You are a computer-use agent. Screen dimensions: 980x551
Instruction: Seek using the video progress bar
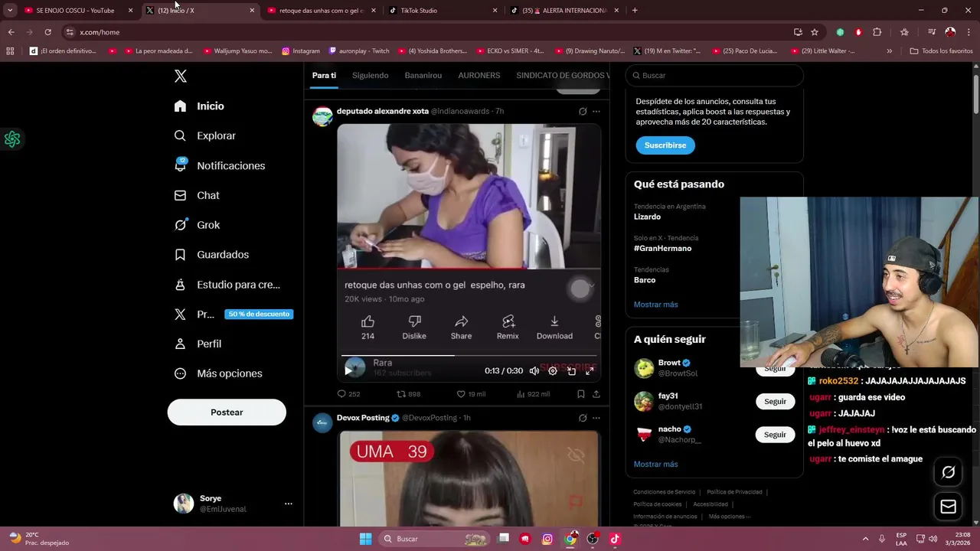pos(469,355)
